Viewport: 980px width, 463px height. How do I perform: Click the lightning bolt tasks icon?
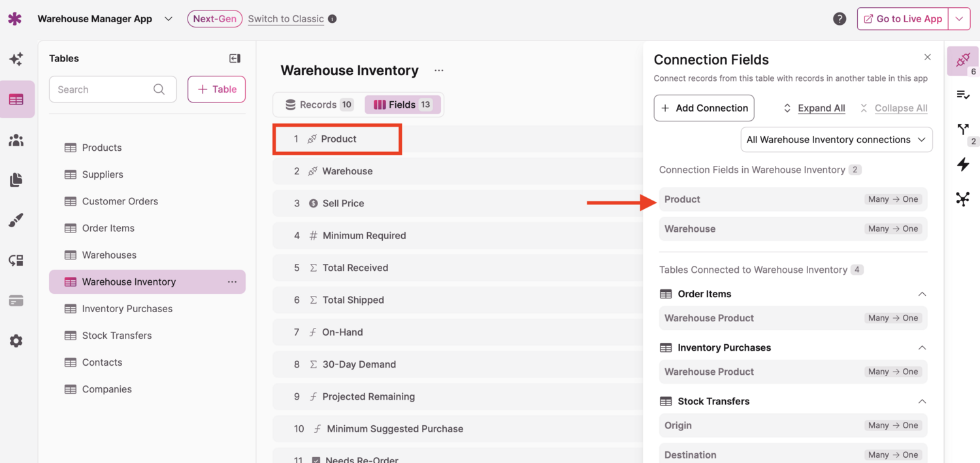tap(963, 165)
